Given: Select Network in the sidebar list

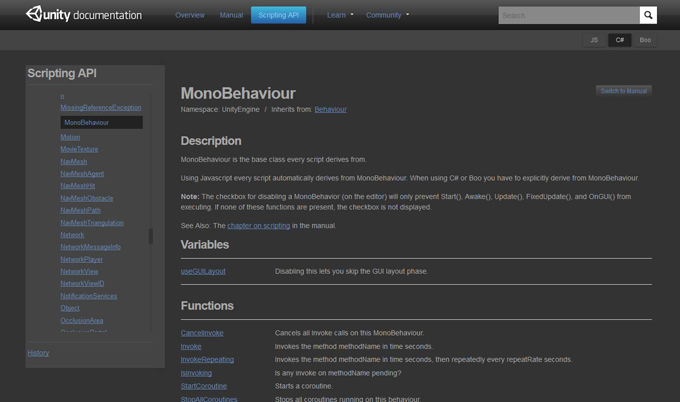Looking at the screenshot, I should pos(72,235).
